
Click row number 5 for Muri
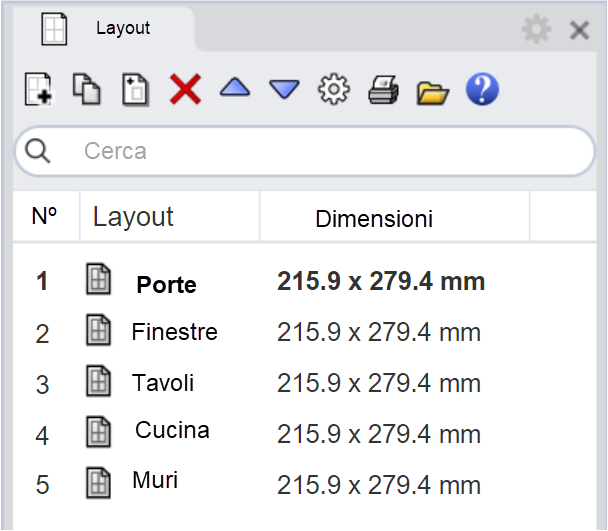(x=42, y=485)
